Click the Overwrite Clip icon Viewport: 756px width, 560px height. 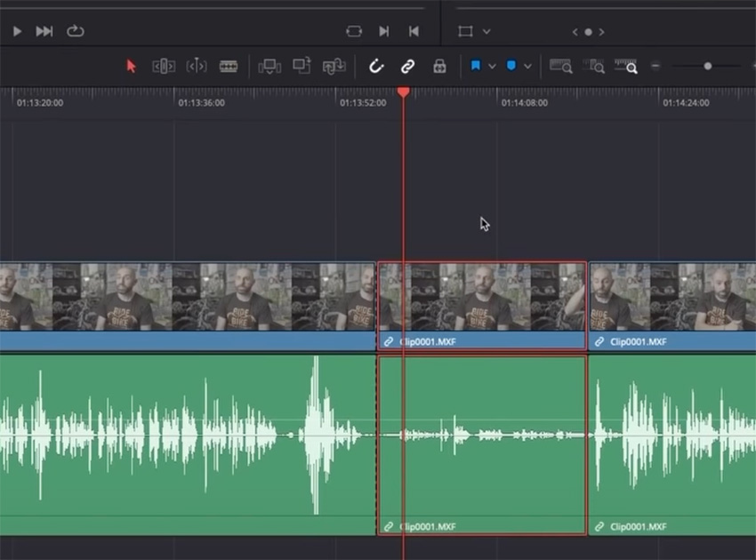302,67
